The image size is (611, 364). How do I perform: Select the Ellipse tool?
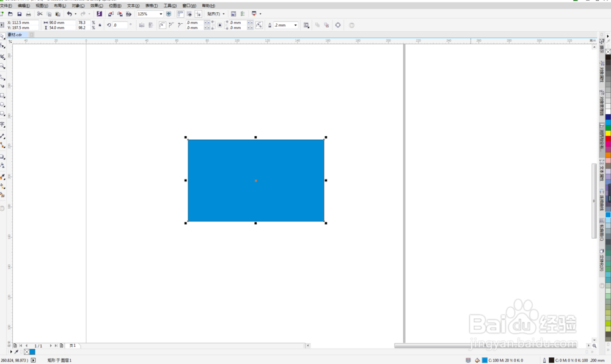(x=2, y=104)
